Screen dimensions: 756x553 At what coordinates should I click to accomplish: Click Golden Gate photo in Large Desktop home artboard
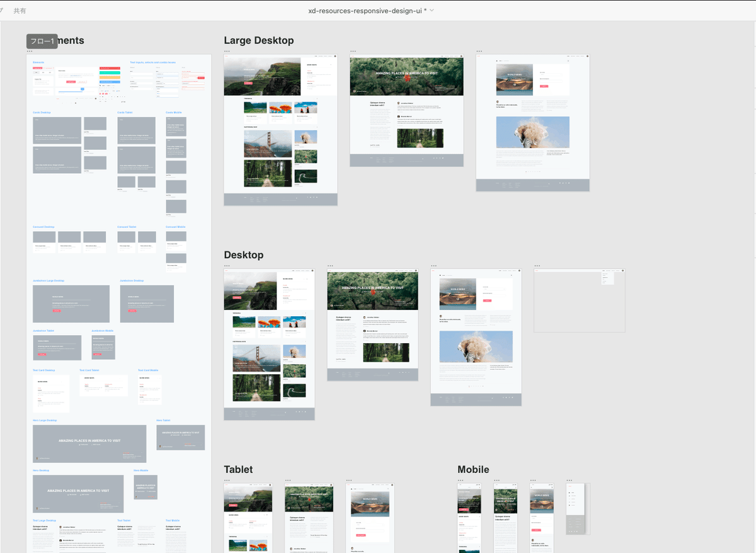(268, 144)
